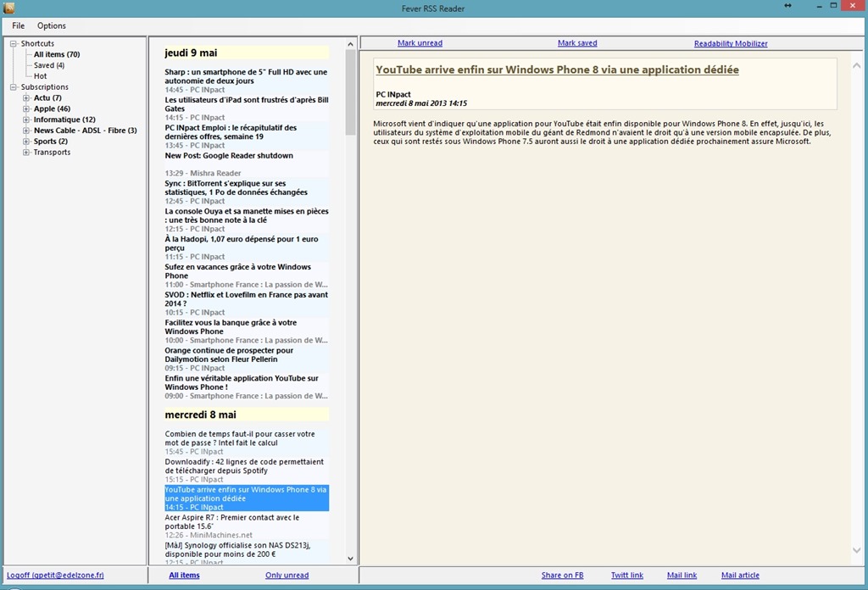Click the Readability Mobilizer link
Viewport: 868px width, 590px height.
click(731, 43)
